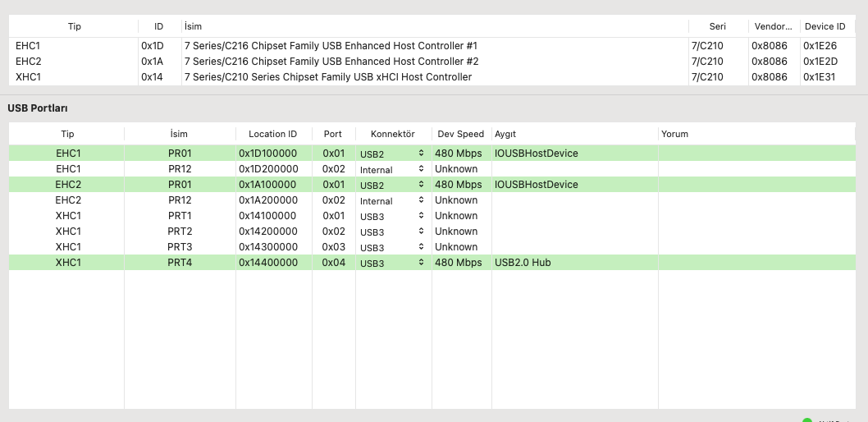The height and width of the screenshot is (422, 868).
Task: Open Internal connector dropdown for port 0x1A200000
Action: click(x=392, y=200)
